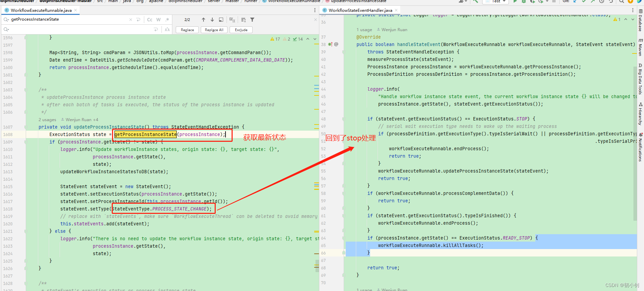Close WorkflowStateEventHandler.java tab
The height and width of the screenshot is (291, 644).
click(x=396, y=10)
